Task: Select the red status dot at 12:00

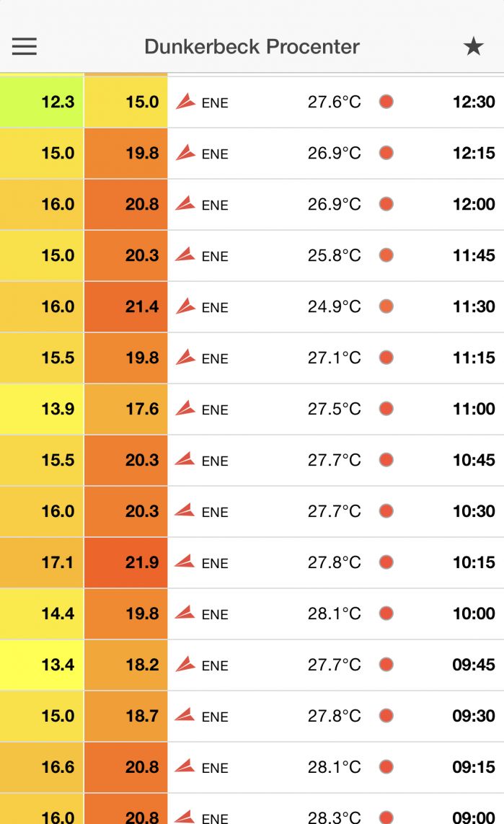Action: pyautogui.click(x=386, y=204)
